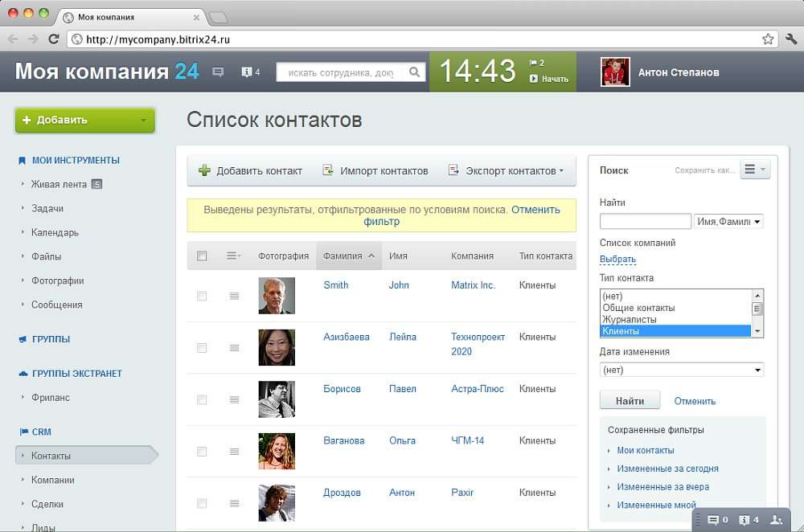This screenshot has height=532, width=804.
Task: Expand ГРУППЫ section in sidebar
Action: pyautogui.click(x=51, y=339)
